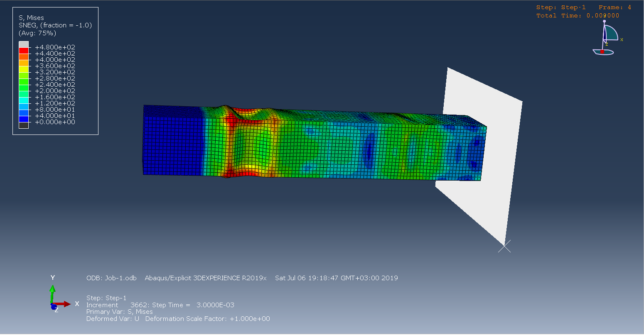Click the black bottom swatch of the legend

pos(24,125)
